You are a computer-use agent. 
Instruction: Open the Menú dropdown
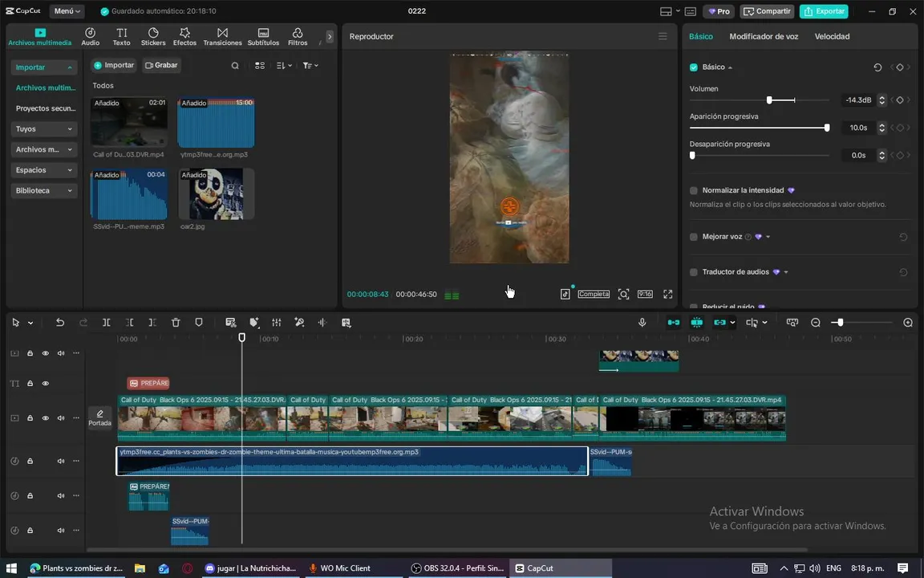point(67,11)
